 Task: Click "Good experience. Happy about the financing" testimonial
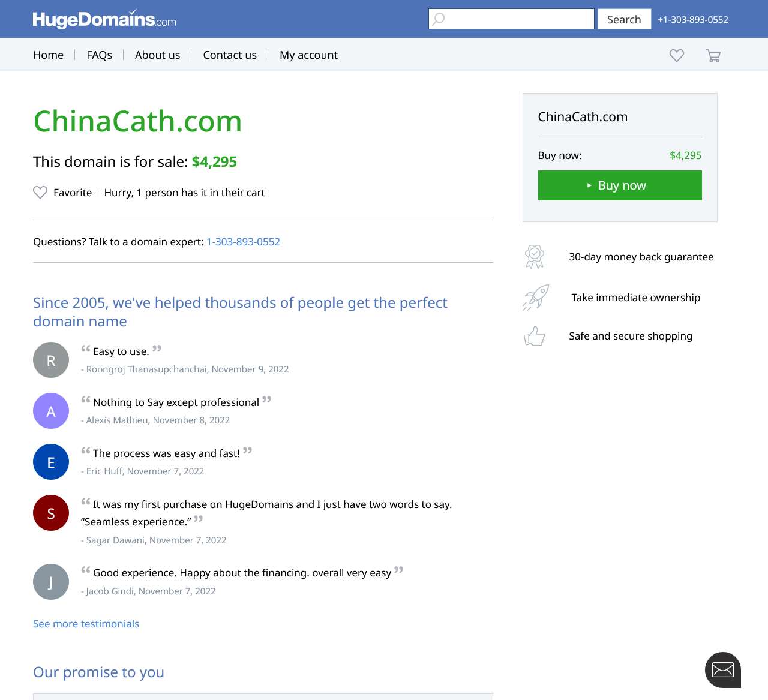(x=242, y=573)
